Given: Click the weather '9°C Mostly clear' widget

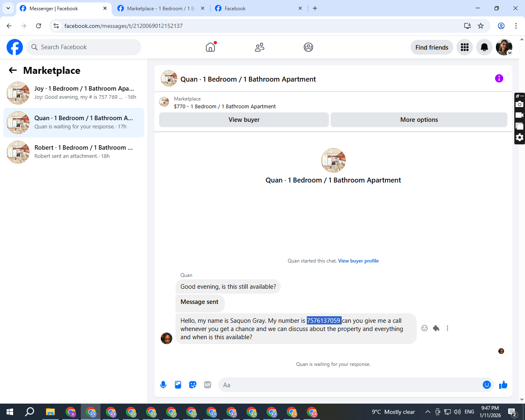Looking at the screenshot, I should point(393,412).
